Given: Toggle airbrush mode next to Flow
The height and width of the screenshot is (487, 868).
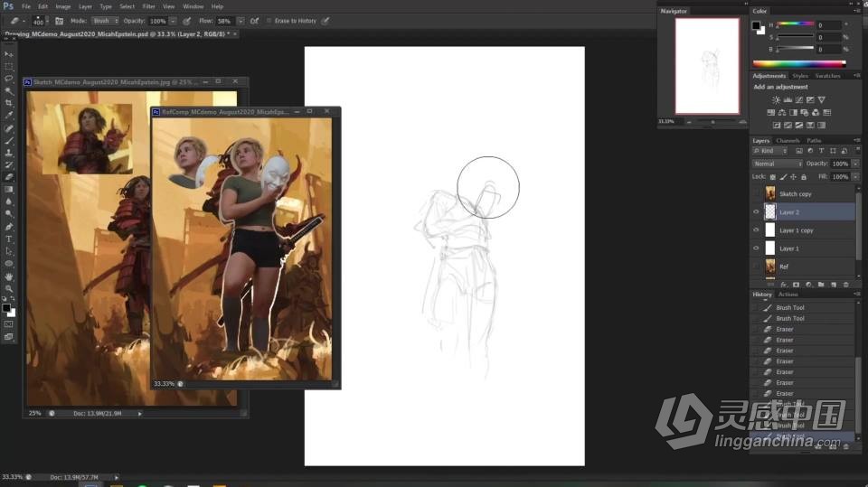Looking at the screenshot, I should click(x=254, y=21).
